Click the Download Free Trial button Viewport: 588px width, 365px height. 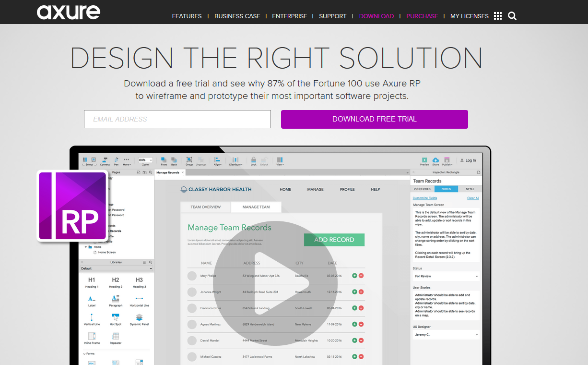[x=375, y=119]
